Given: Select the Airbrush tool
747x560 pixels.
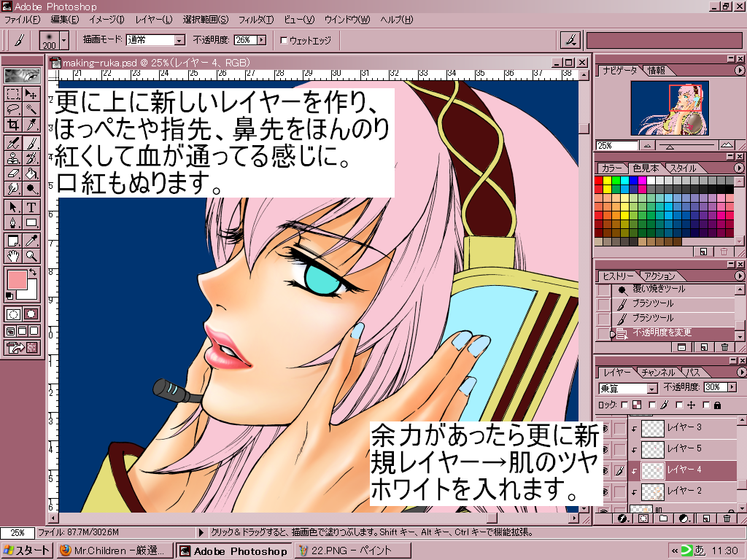Looking at the screenshot, I should pyautogui.click(x=13, y=143).
